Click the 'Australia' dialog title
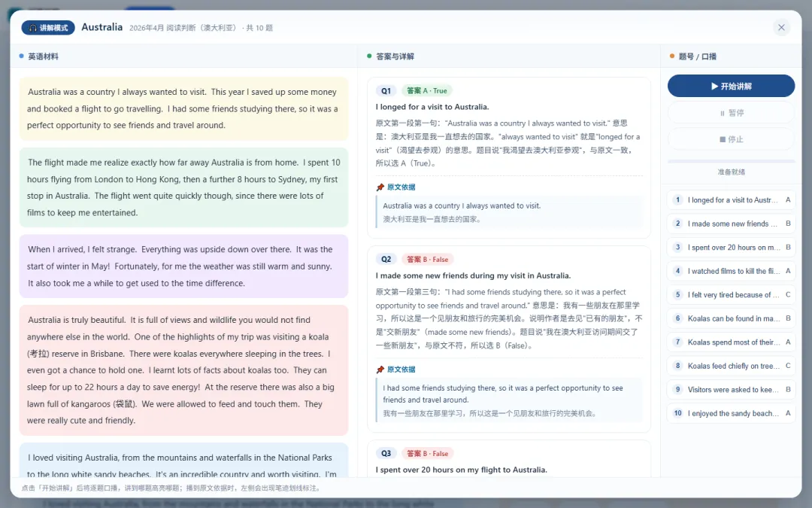The height and width of the screenshot is (508, 812). 102,27
